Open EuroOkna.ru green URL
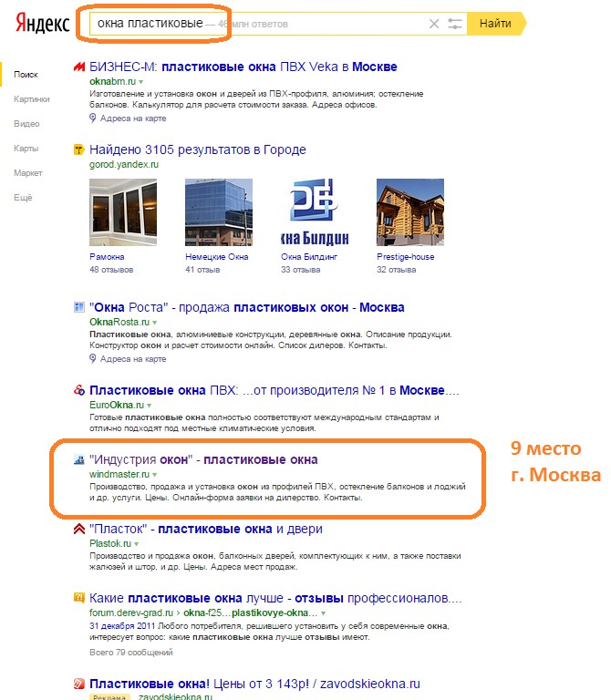The height and width of the screenshot is (700, 611). tap(117, 405)
